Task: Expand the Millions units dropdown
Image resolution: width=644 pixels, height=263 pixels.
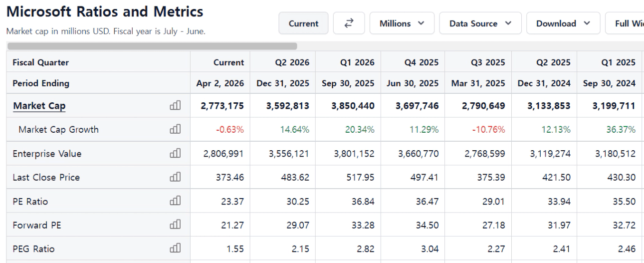Action: point(402,23)
